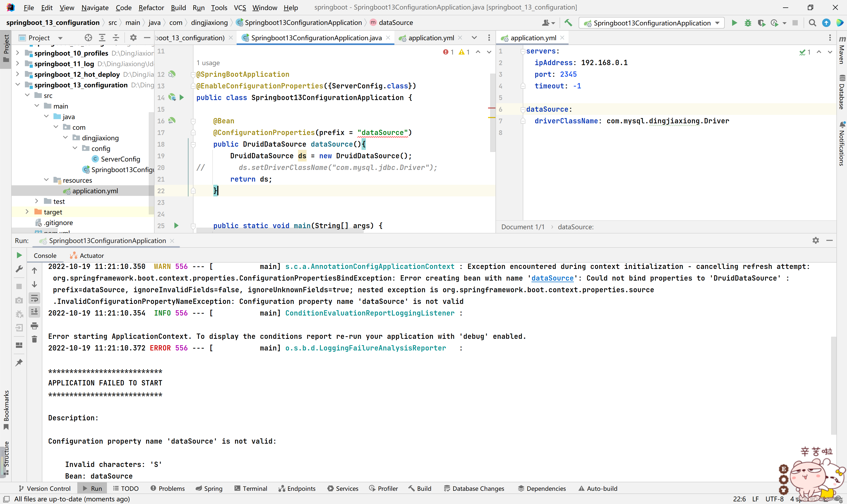847x504 pixels.
Task: Open the Notifications tool window
Action: pyautogui.click(x=842, y=144)
